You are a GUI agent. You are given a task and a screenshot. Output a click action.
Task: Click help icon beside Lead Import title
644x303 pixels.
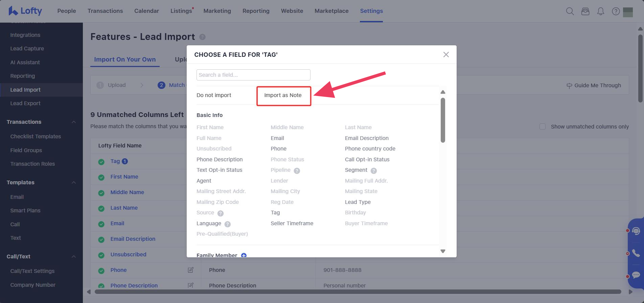click(202, 37)
